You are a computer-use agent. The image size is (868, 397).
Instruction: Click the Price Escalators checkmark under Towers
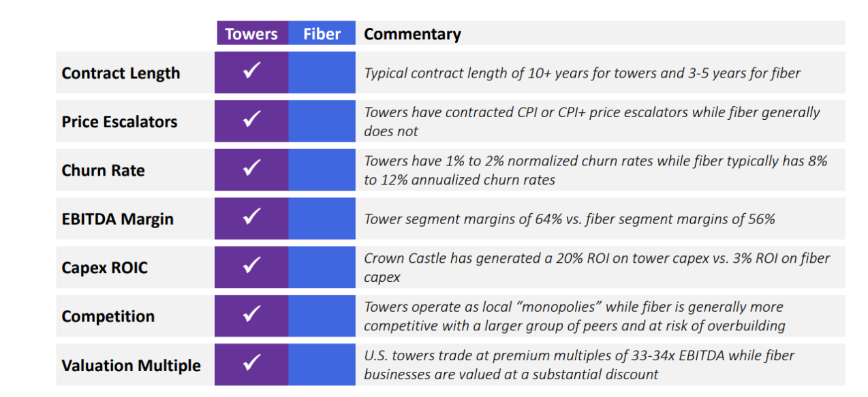point(252,119)
